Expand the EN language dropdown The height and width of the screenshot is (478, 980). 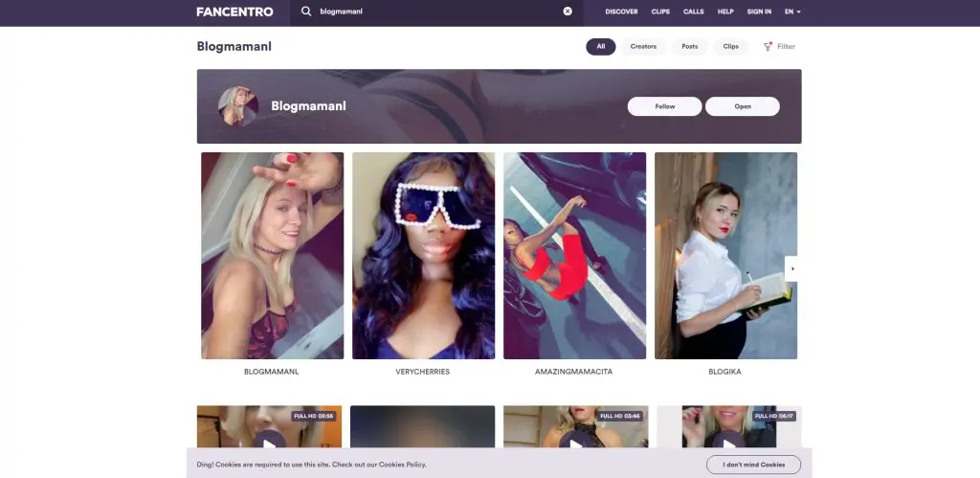[792, 11]
